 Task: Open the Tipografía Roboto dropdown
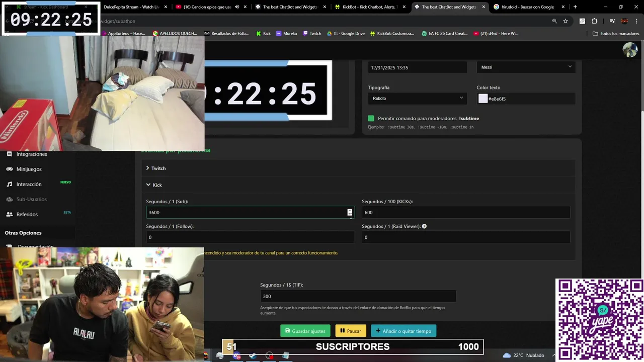(x=417, y=99)
